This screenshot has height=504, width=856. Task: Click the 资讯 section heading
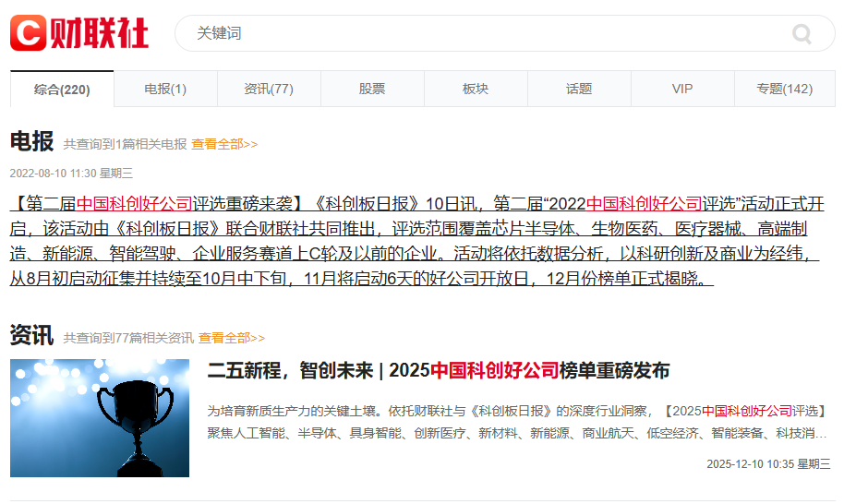coord(31,335)
